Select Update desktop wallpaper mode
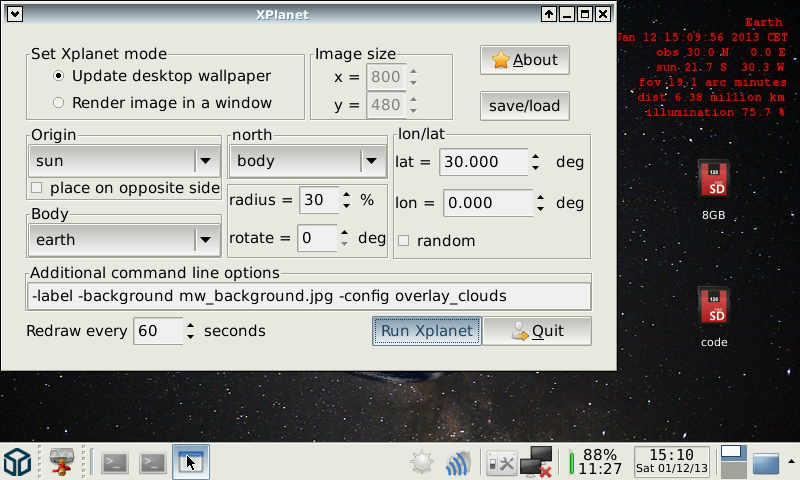Viewport: 800px width, 480px height. pos(59,75)
